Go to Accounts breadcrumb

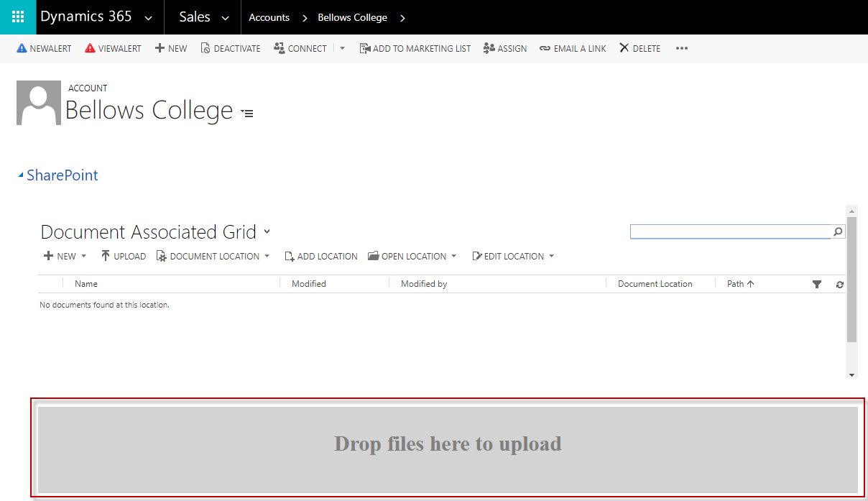(x=269, y=17)
